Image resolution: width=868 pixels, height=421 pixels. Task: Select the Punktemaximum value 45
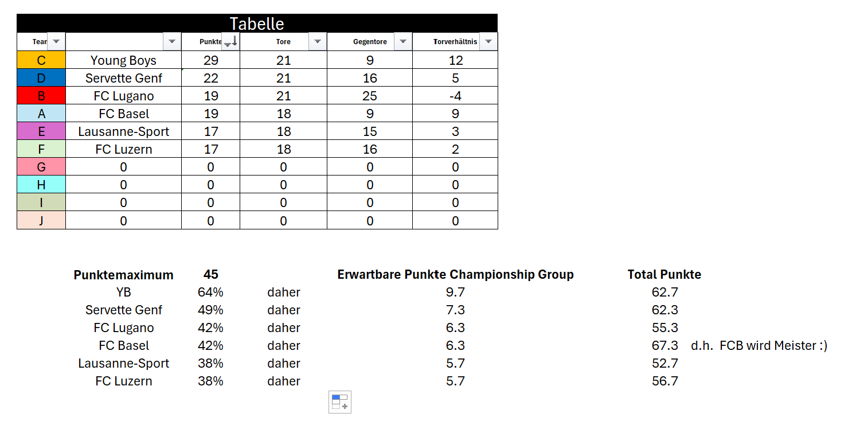coord(210,275)
